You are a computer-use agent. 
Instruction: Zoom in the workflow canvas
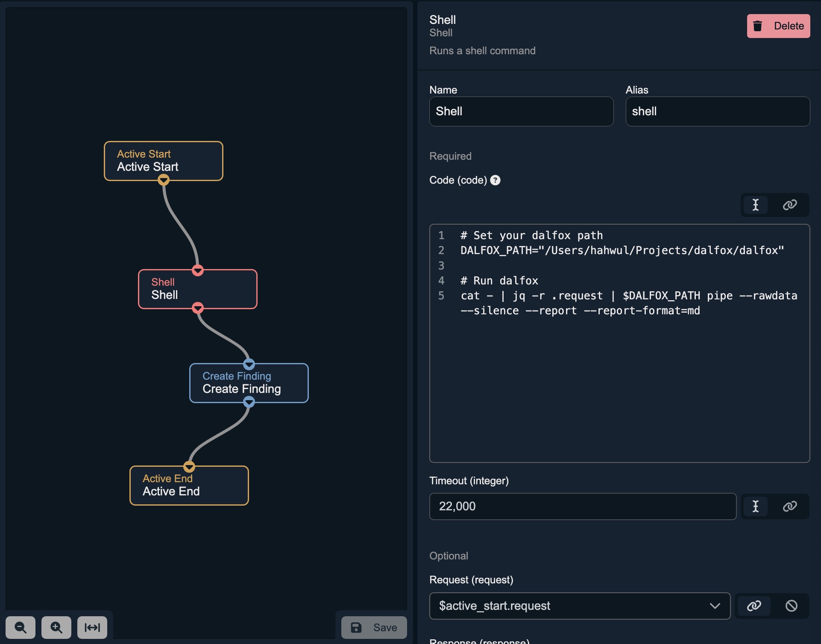pyautogui.click(x=56, y=627)
